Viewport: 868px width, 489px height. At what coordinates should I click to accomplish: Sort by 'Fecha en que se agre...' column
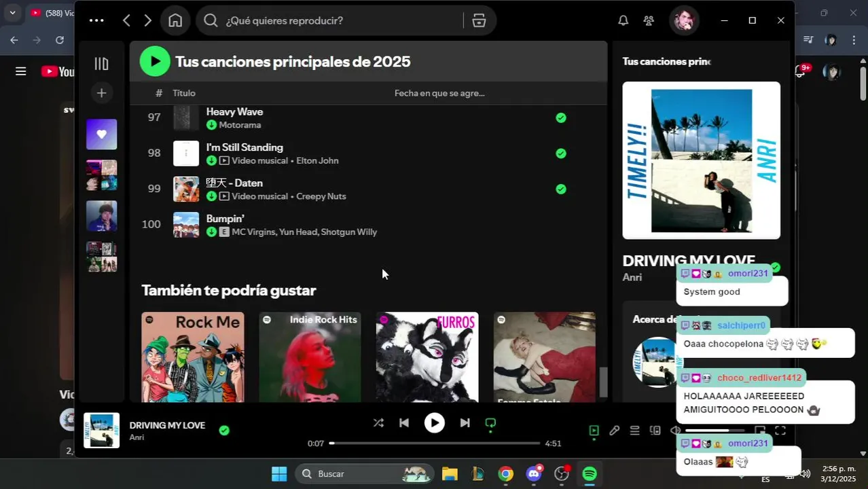439,93
